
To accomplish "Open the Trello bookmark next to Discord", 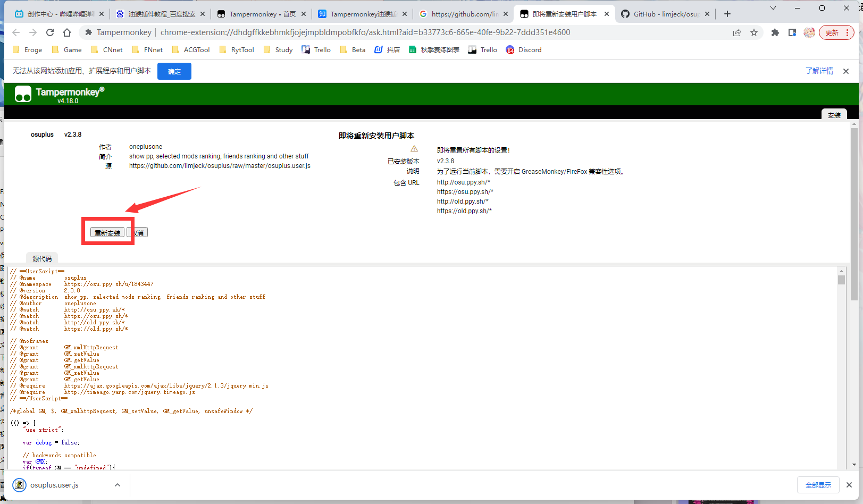I will pos(483,50).
